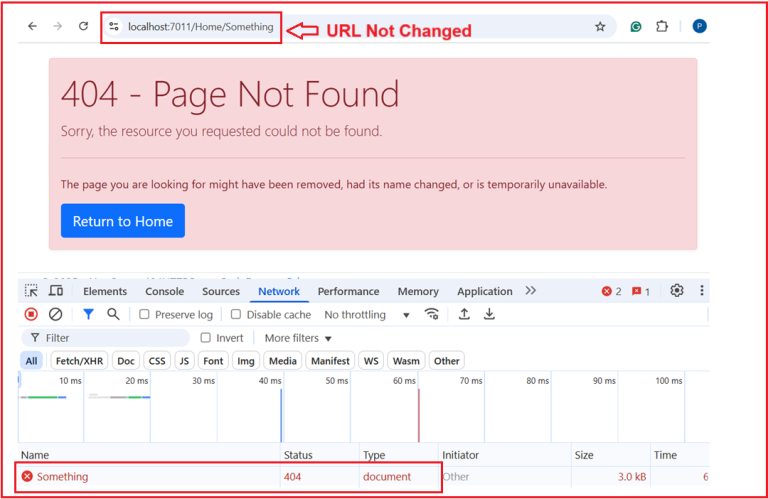768x499 pixels.
Task: Enable the Preserve log checkbox
Action: (x=145, y=315)
